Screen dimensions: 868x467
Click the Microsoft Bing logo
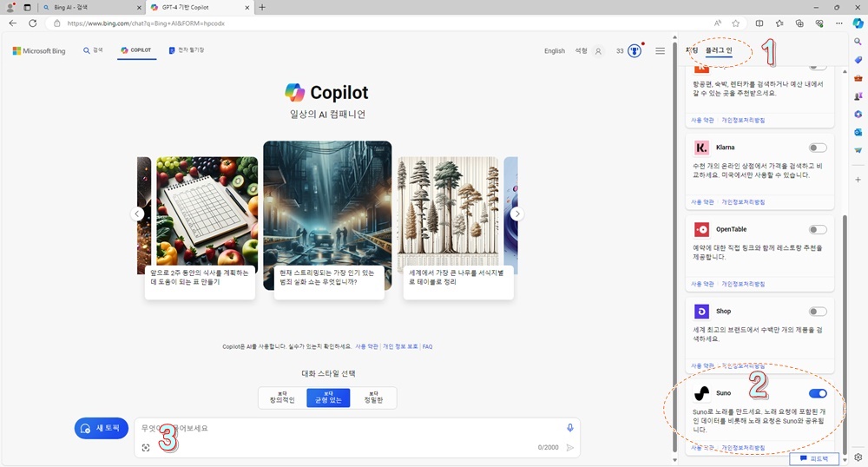pyautogui.click(x=39, y=51)
